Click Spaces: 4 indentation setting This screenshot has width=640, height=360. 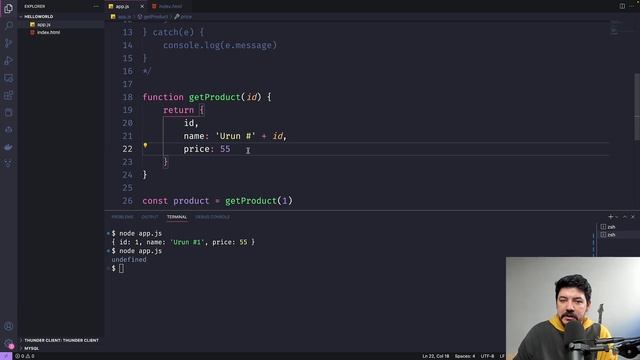point(464,356)
